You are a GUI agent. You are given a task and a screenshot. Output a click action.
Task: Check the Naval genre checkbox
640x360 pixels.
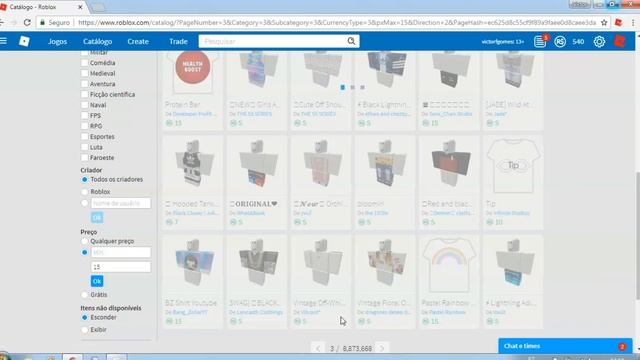click(x=84, y=105)
